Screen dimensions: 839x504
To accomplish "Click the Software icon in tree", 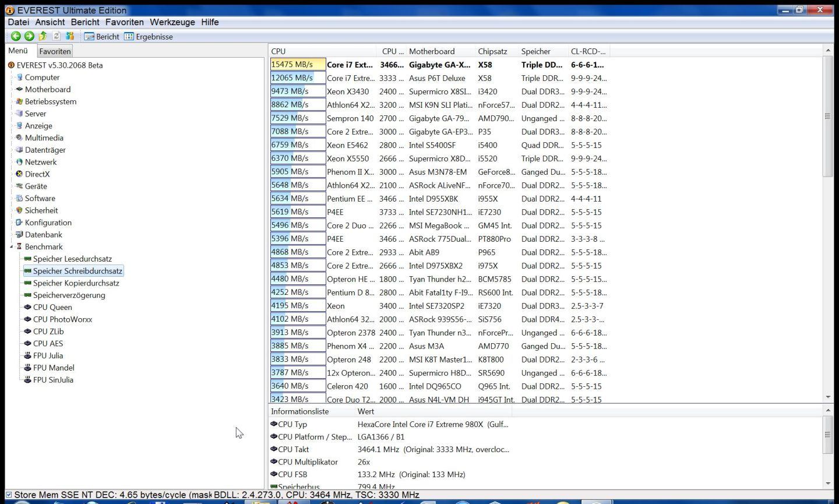I will 19,198.
